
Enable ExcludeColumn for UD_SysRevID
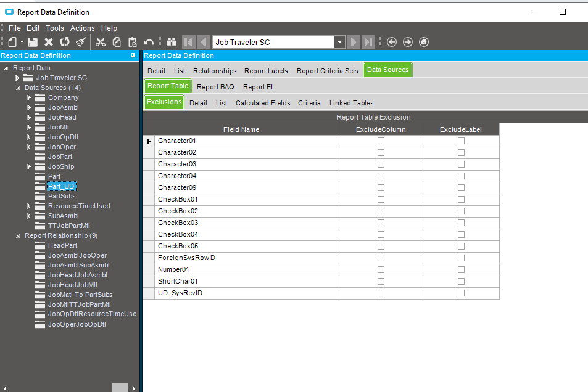click(x=381, y=293)
